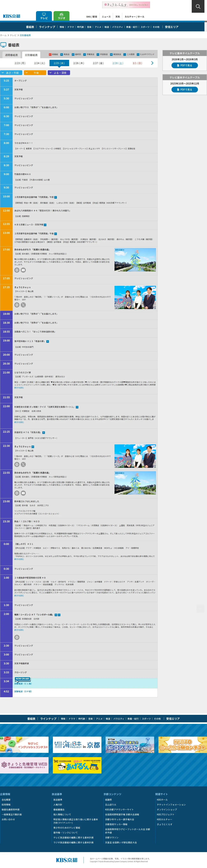The height and width of the screenshot is (868, 207).
Task: Open 自転車交通安全CMコンテスト banner
Action: pos(130,745)
